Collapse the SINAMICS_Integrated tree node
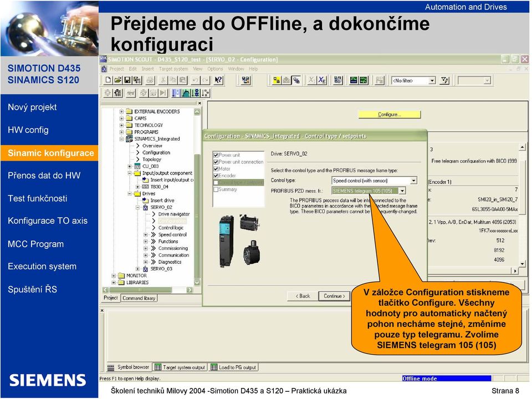The image size is (532, 399). pos(121,139)
